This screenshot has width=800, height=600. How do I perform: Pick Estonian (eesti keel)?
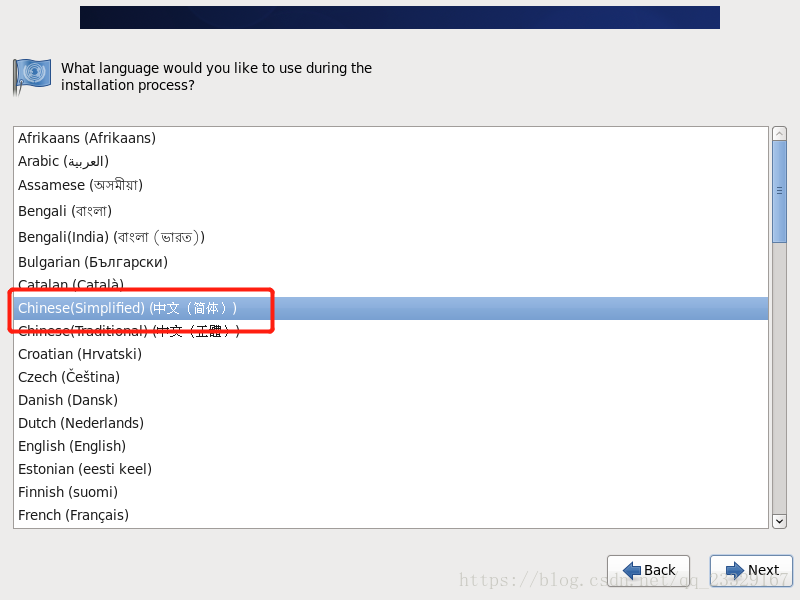click(391, 469)
